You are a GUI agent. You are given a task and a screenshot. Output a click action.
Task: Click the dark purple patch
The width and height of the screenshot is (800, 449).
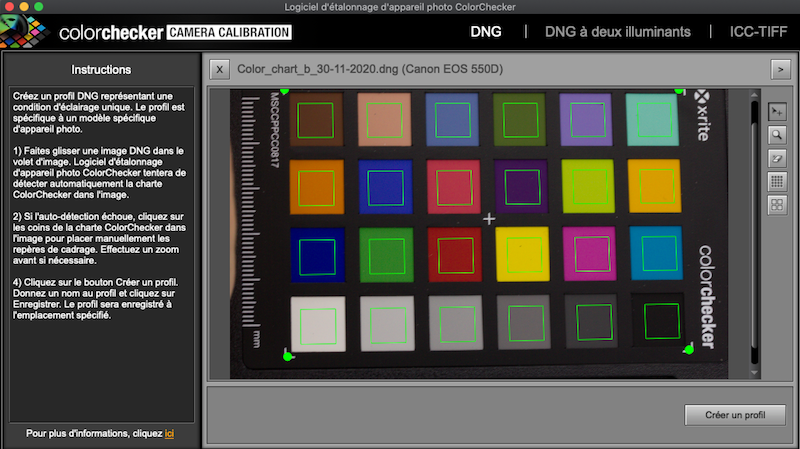click(x=521, y=187)
